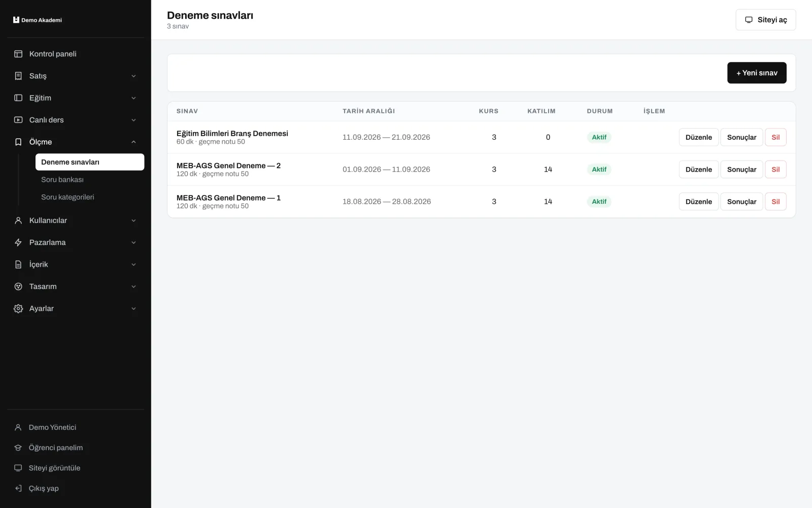Image resolution: width=812 pixels, height=508 pixels.
Task: Select the Deneme sınavları menu item
Action: pos(90,162)
